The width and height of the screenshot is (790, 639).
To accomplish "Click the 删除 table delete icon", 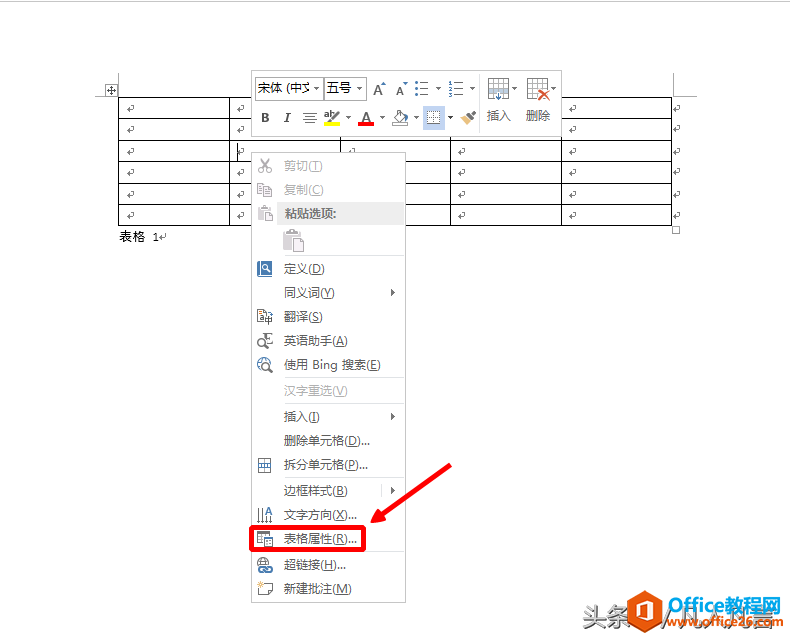I will pyautogui.click(x=538, y=100).
